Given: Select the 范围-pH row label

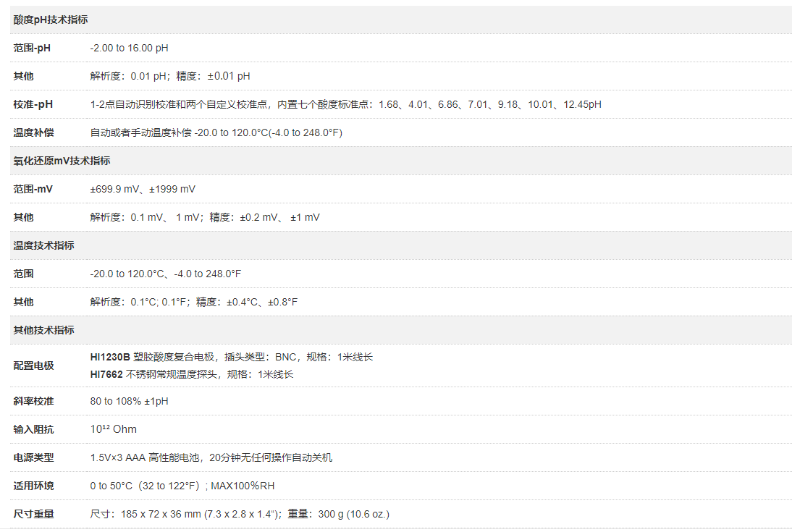Looking at the screenshot, I should pos(33,48).
